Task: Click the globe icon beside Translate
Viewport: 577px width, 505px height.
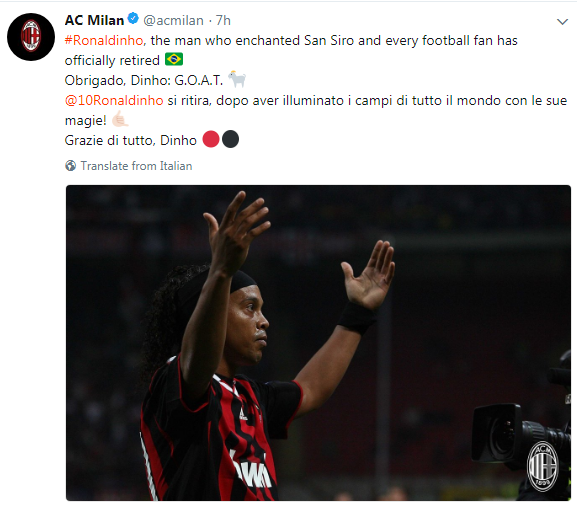Action: 71,166
